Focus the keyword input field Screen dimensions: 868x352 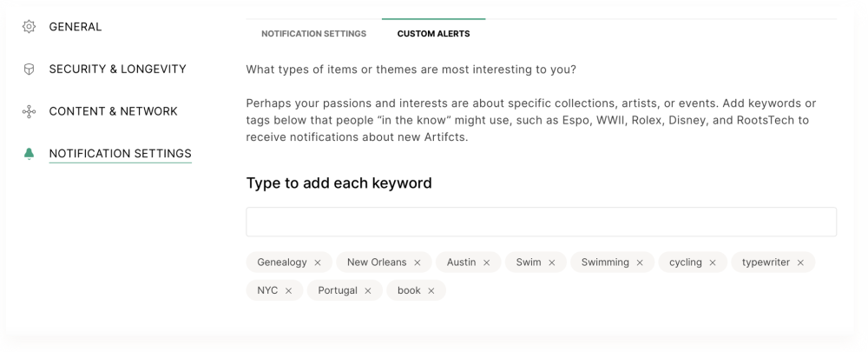[x=542, y=222]
